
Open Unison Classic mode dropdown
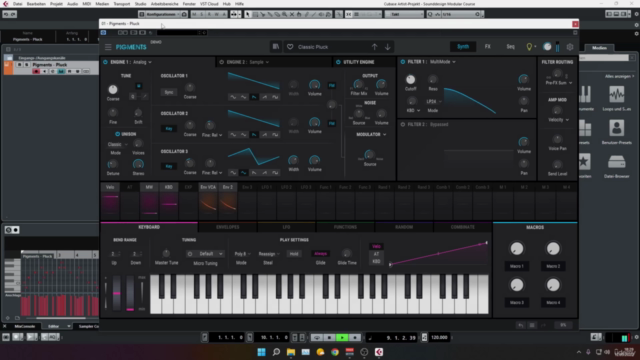[x=118, y=144]
